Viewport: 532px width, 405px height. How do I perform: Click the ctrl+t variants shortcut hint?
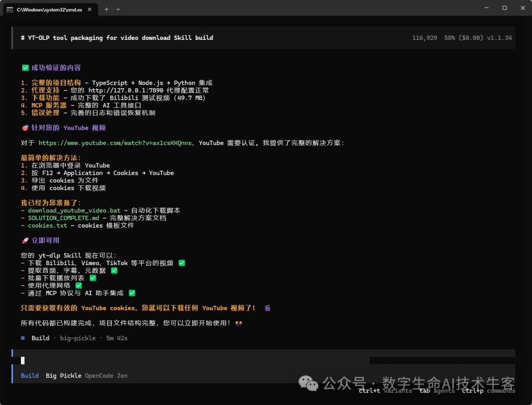(385, 391)
